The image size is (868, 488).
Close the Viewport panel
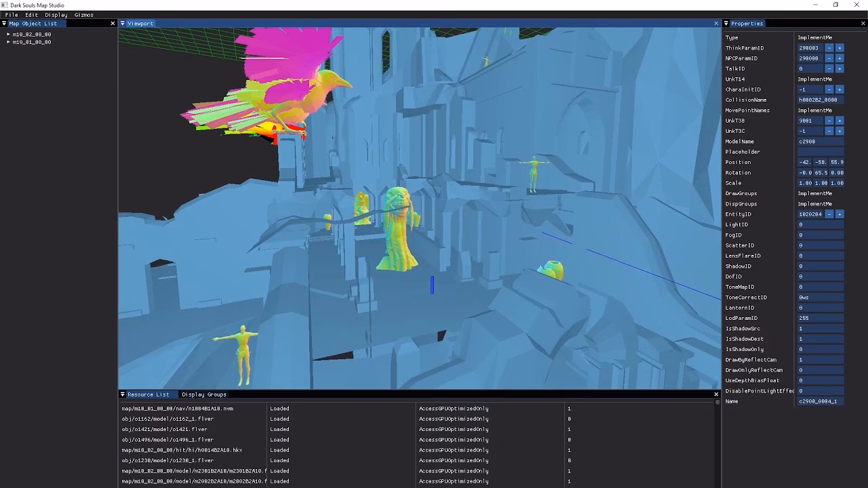click(716, 24)
